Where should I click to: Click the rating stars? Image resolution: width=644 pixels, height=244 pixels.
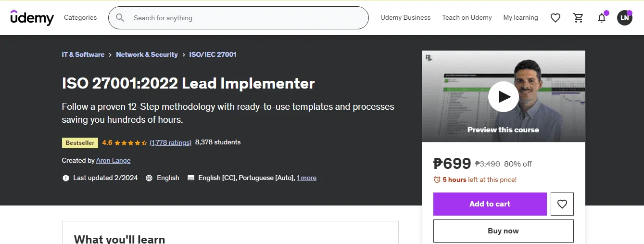[x=131, y=143]
